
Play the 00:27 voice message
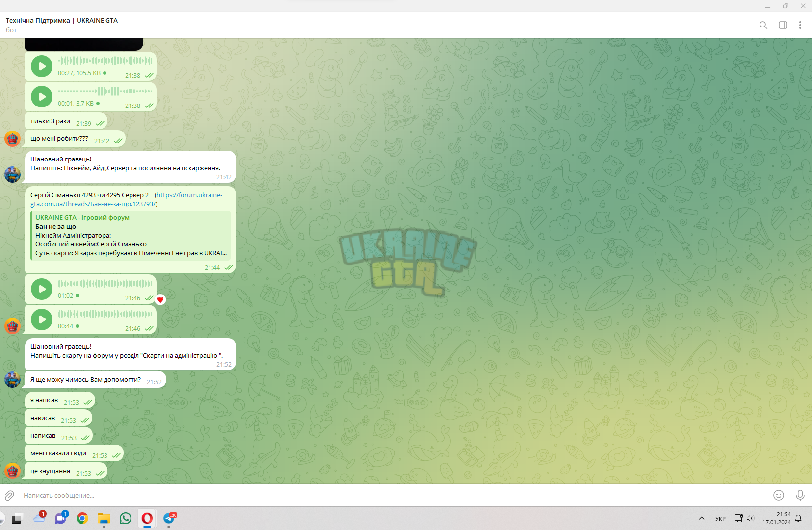tap(42, 66)
